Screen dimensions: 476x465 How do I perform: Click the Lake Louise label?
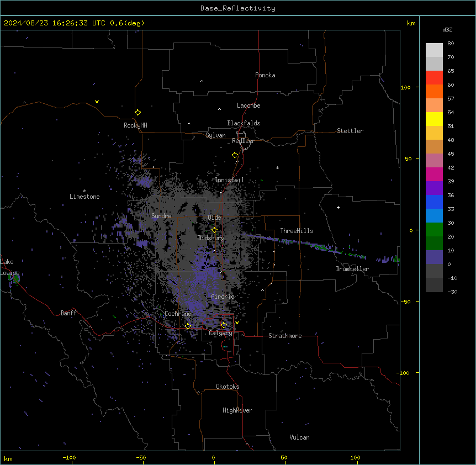[x=9, y=267]
